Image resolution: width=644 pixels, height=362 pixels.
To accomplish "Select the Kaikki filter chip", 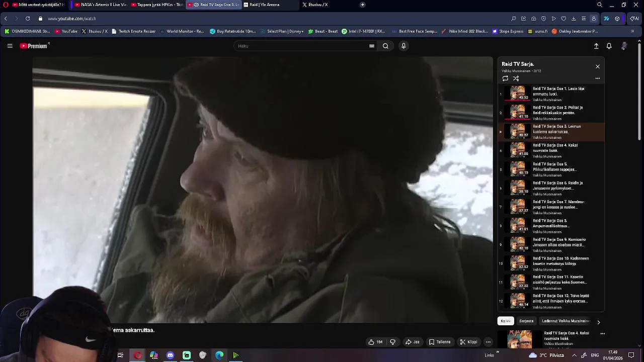I will click(x=506, y=321).
